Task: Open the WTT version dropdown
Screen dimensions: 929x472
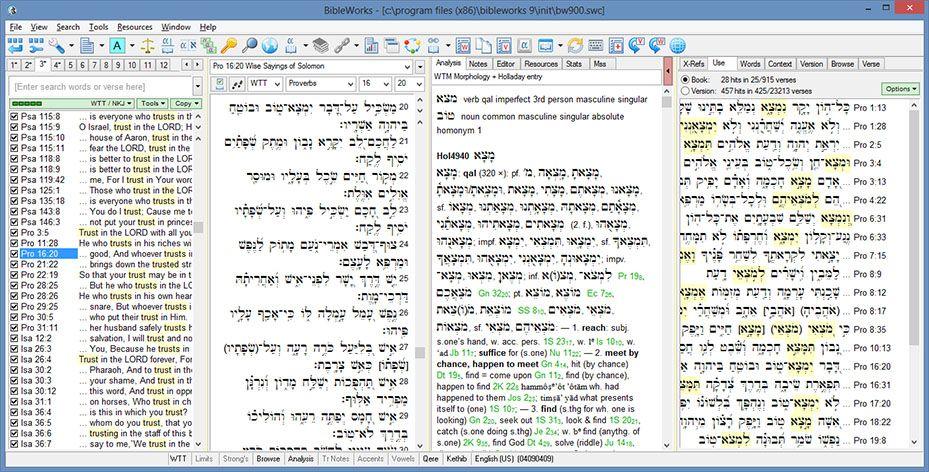Action: (265, 84)
